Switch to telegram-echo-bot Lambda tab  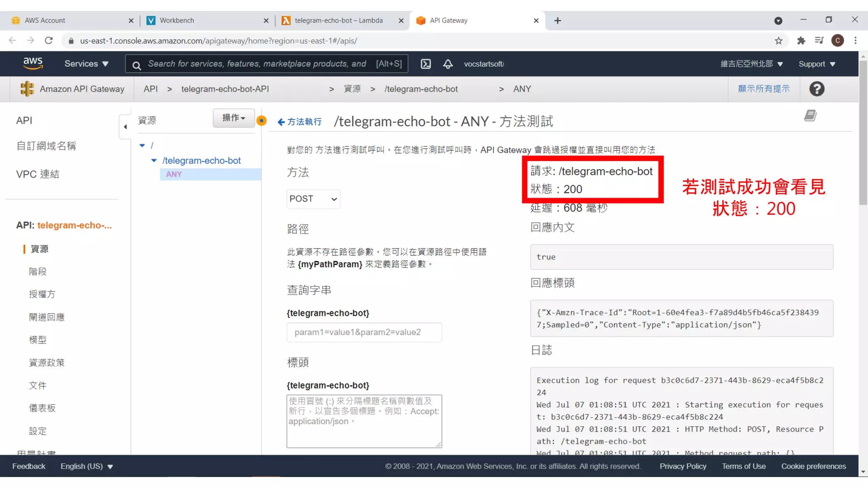342,20
